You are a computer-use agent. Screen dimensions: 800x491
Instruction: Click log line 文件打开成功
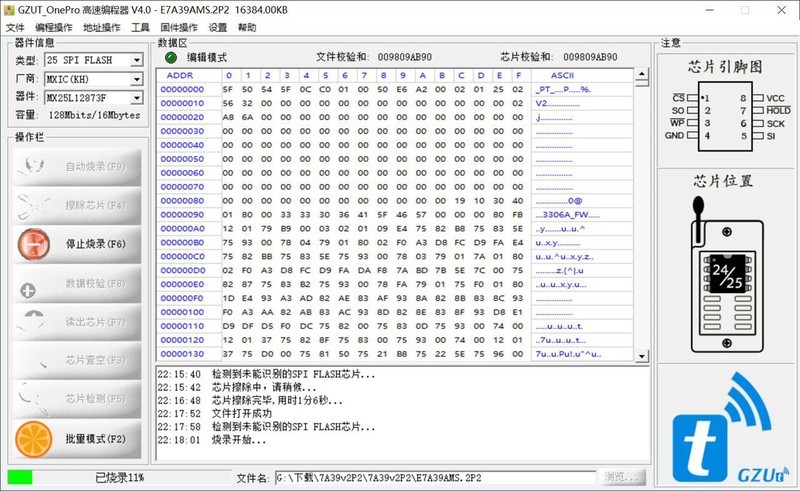coord(242,413)
